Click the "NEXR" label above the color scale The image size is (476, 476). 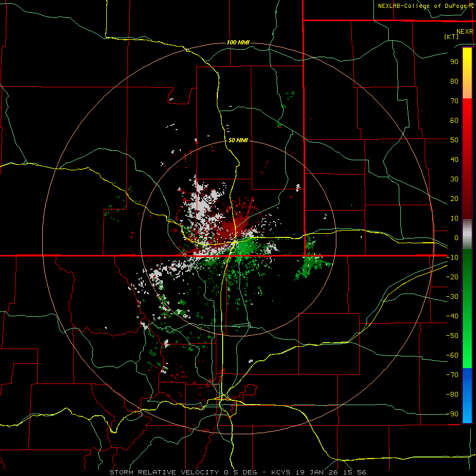(465, 32)
